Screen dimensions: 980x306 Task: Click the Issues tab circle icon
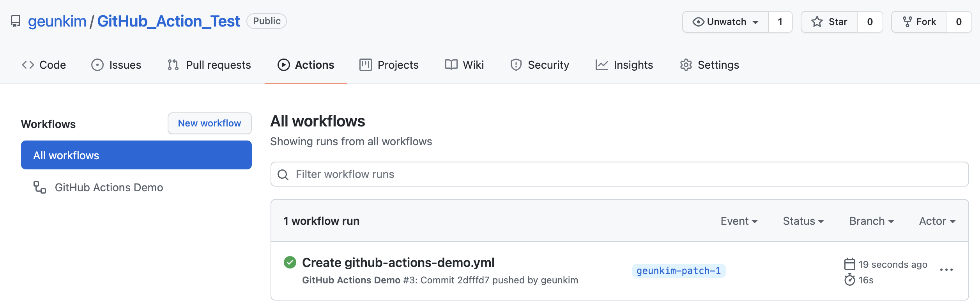(97, 65)
